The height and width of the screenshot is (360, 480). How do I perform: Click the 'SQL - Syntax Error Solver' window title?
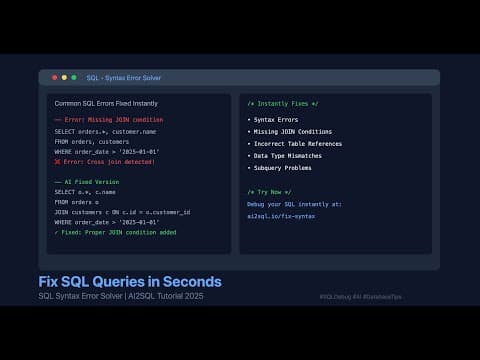click(x=124, y=78)
